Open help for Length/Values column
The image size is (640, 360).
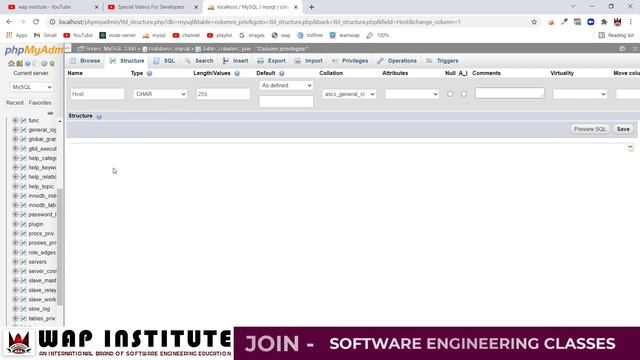pos(237,73)
